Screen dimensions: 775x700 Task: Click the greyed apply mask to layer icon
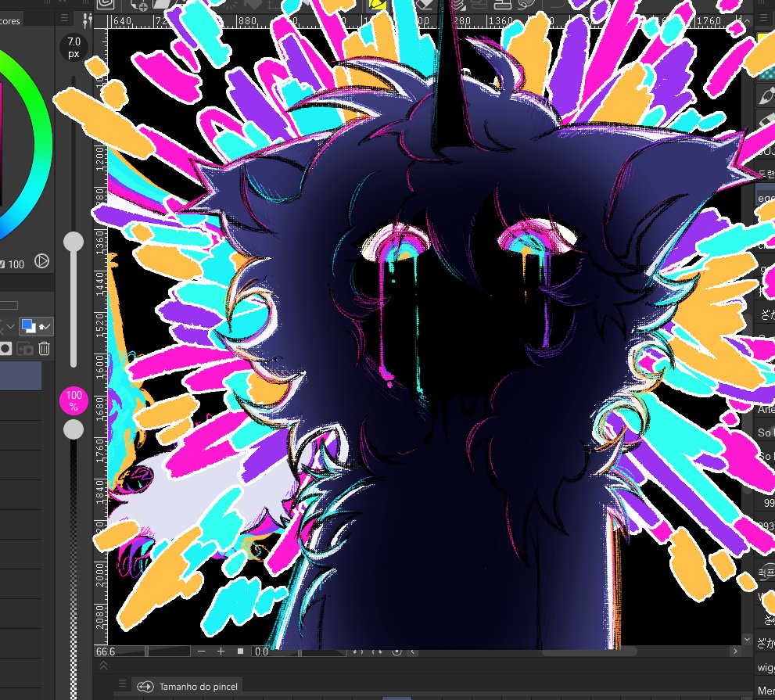pyautogui.click(x=25, y=349)
